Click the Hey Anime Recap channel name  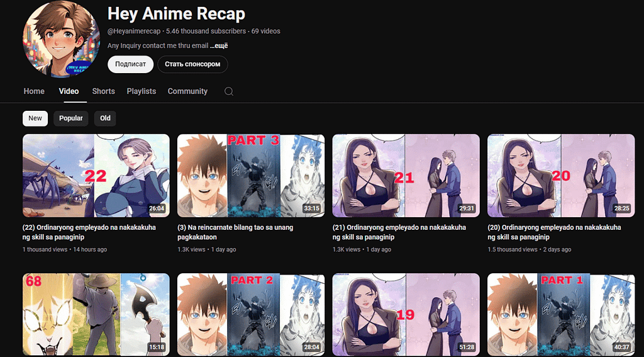[x=176, y=14]
